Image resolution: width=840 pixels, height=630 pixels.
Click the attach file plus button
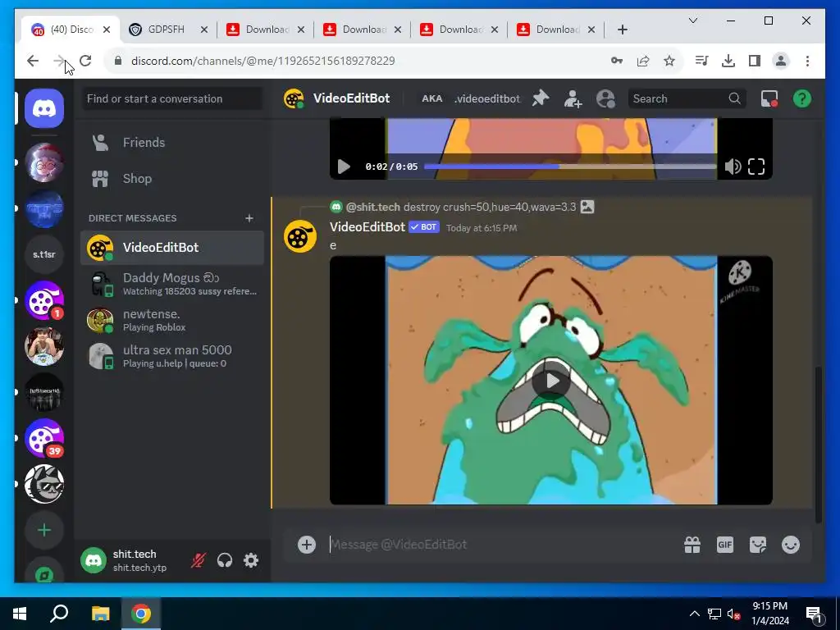(307, 545)
